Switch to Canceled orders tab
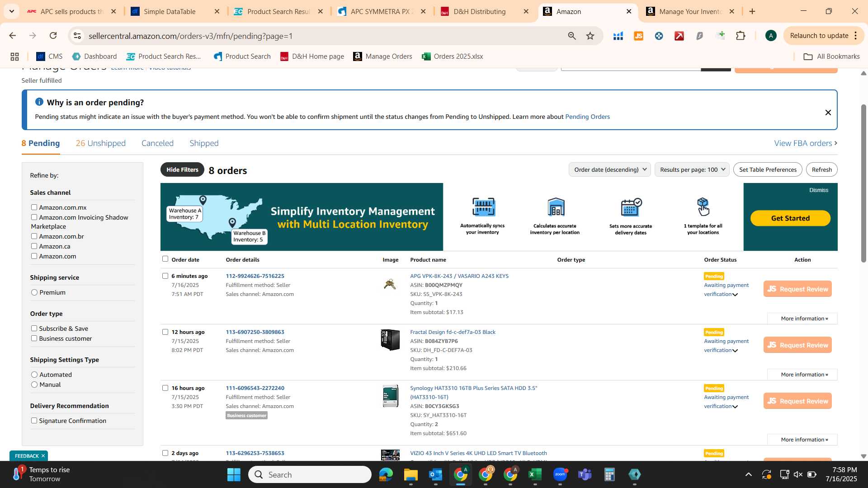 (157, 143)
